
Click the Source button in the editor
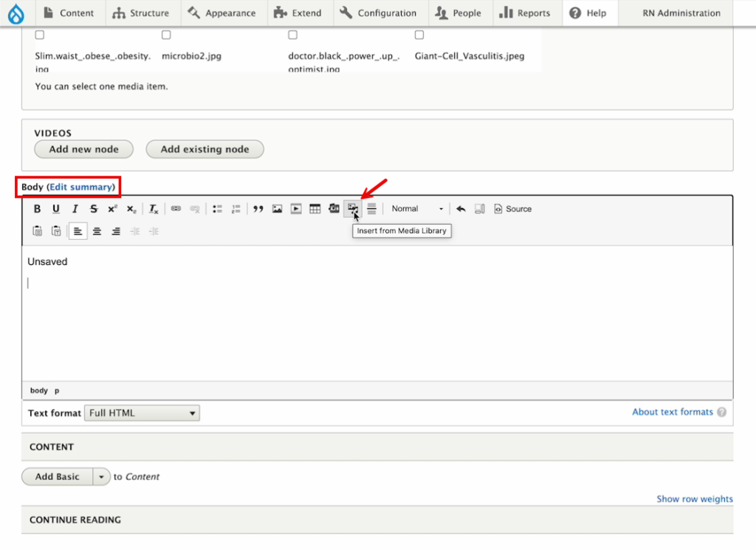coord(512,209)
